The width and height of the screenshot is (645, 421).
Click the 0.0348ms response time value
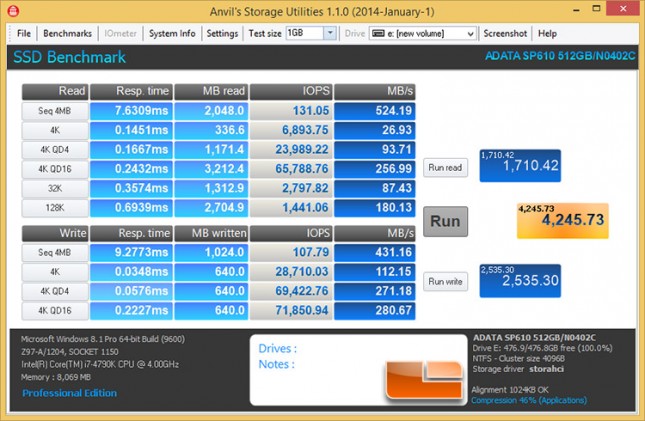[131, 272]
